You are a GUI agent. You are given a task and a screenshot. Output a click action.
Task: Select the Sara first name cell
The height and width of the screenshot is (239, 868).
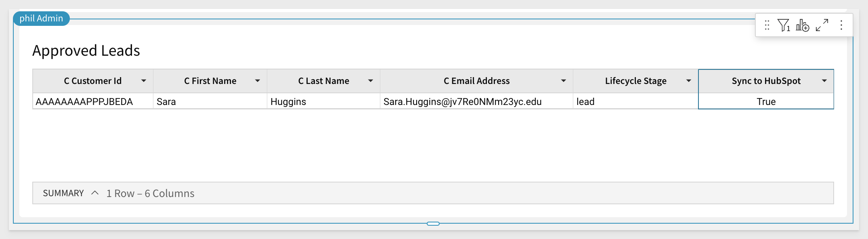[x=210, y=101]
